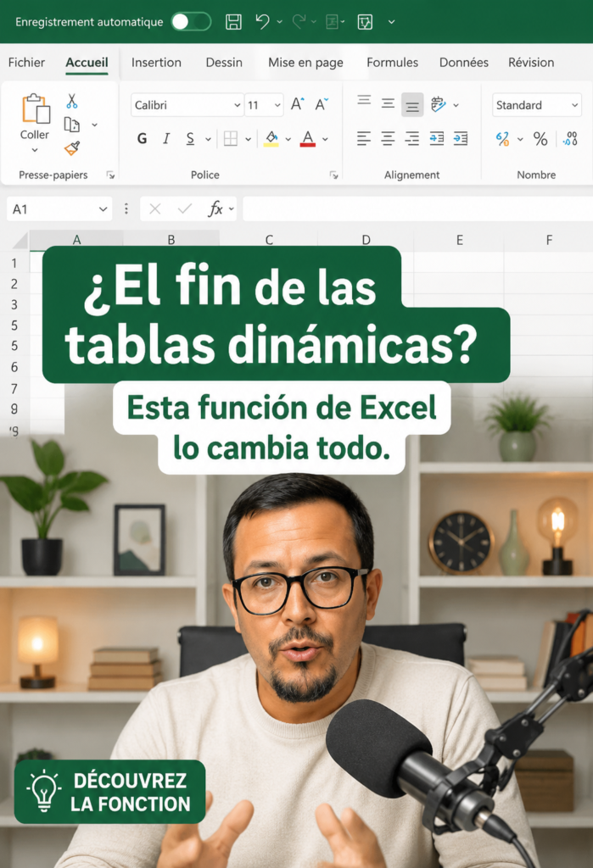Click the highlighted Bottom Align icon

tap(412, 104)
